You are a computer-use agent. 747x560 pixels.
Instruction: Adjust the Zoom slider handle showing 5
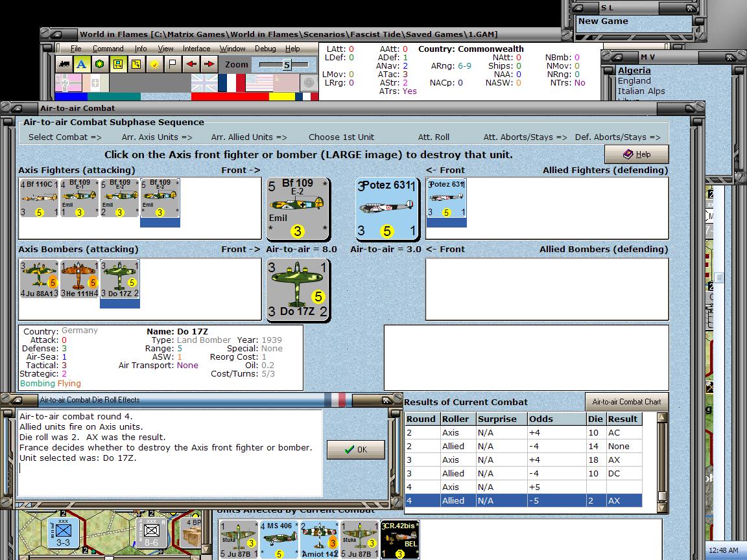(x=287, y=65)
